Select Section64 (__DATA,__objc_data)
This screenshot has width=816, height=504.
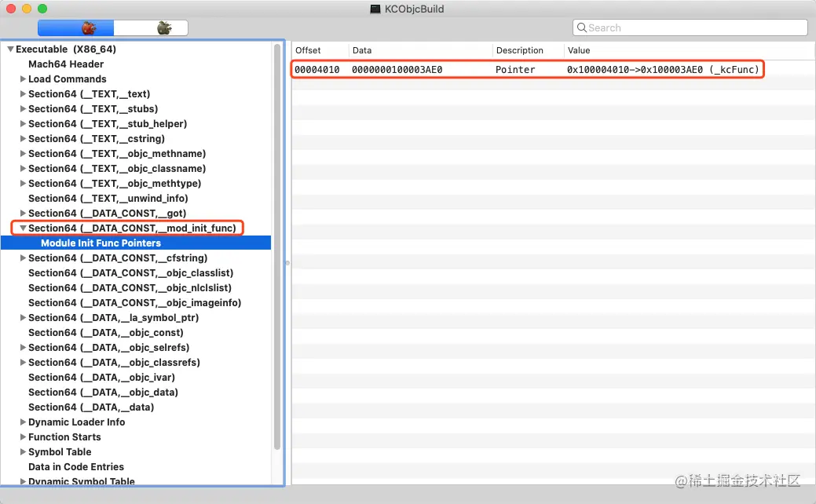point(103,393)
